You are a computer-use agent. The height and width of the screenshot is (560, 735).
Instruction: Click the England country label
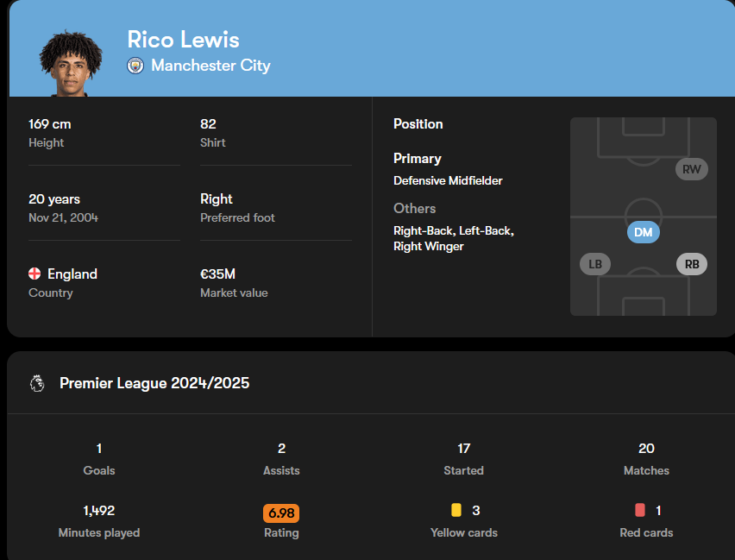click(x=72, y=274)
